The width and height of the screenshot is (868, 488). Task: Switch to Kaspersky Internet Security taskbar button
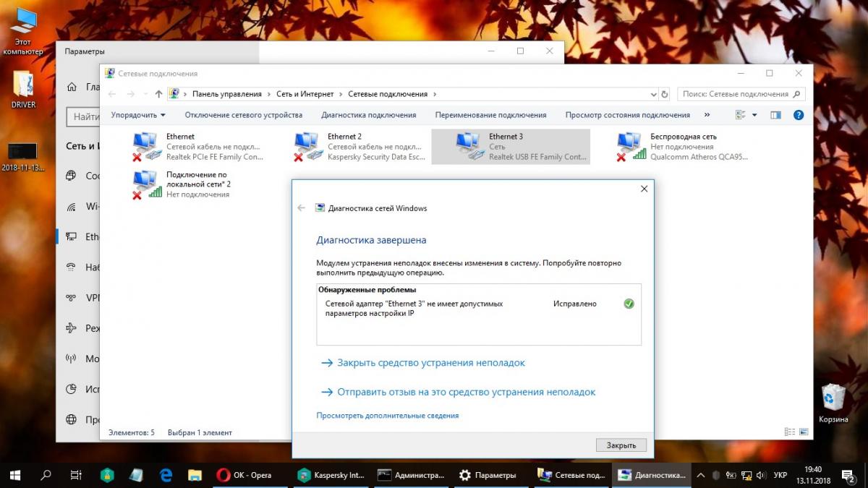tap(331, 475)
